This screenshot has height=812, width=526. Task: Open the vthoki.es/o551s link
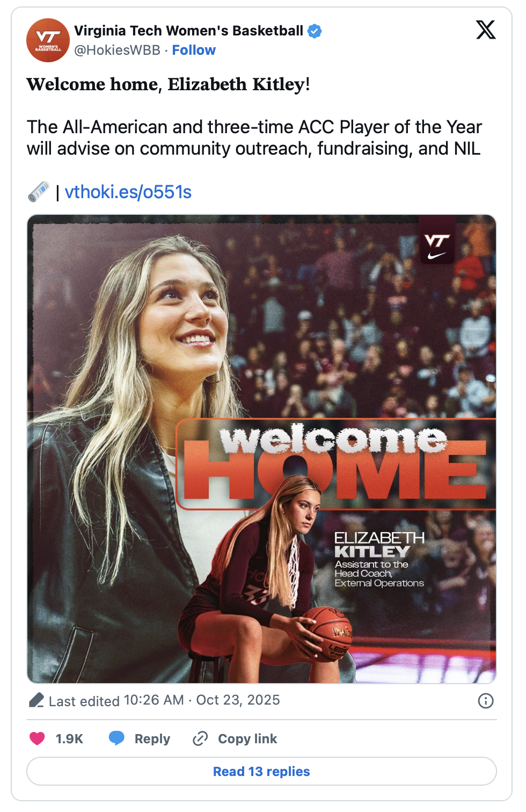[x=128, y=192]
